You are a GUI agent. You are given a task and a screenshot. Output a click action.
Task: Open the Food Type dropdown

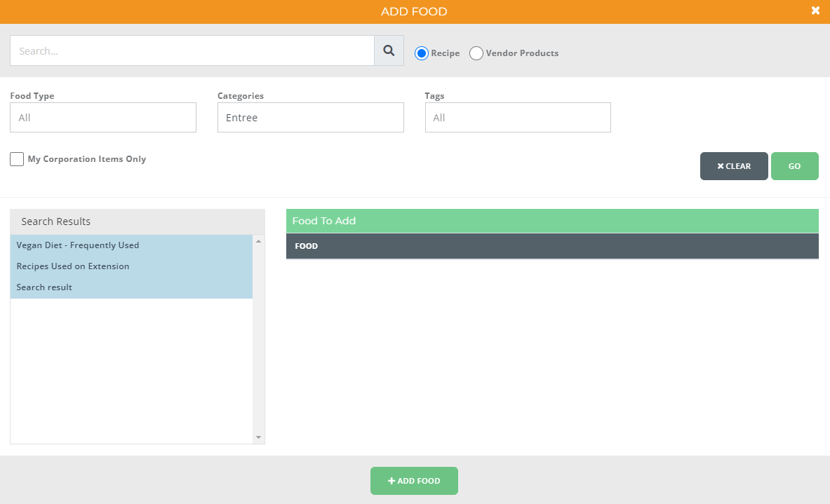click(x=102, y=117)
